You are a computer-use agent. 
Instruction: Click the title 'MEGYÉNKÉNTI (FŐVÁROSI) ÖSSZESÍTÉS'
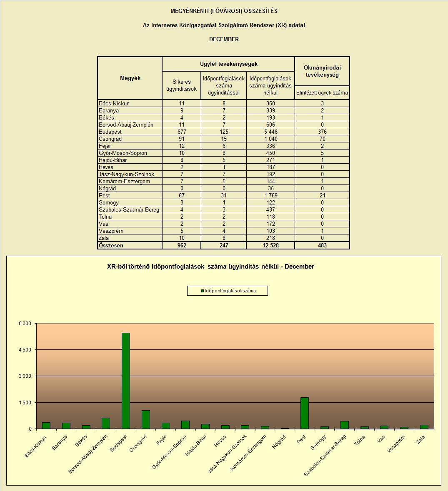224,11
